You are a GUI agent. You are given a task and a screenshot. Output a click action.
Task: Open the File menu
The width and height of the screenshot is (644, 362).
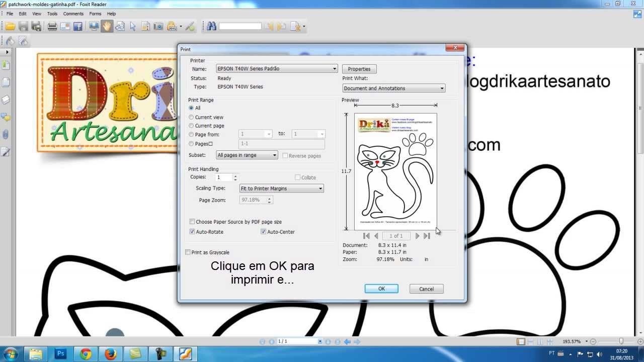pyautogui.click(x=10, y=14)
